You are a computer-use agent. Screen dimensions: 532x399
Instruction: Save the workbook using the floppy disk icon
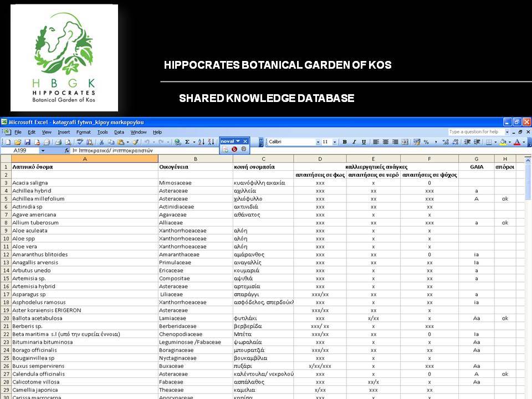pyautogui.click(x=28, y=142)
